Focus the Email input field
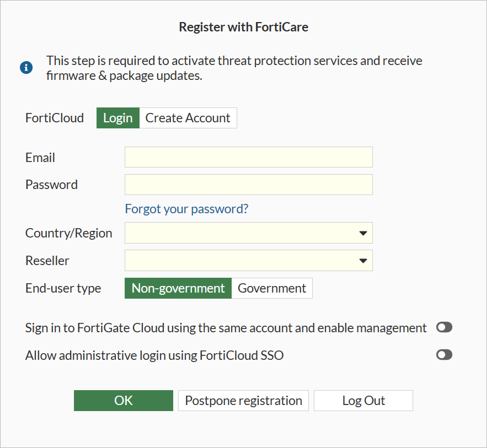The height and width of the screenshot is (448, 487). coord(248,157)
